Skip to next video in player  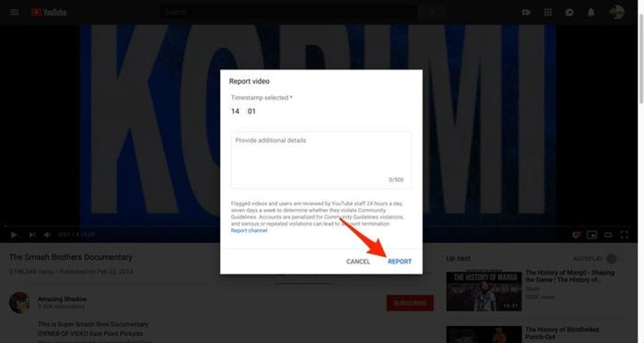click(32, 235)
